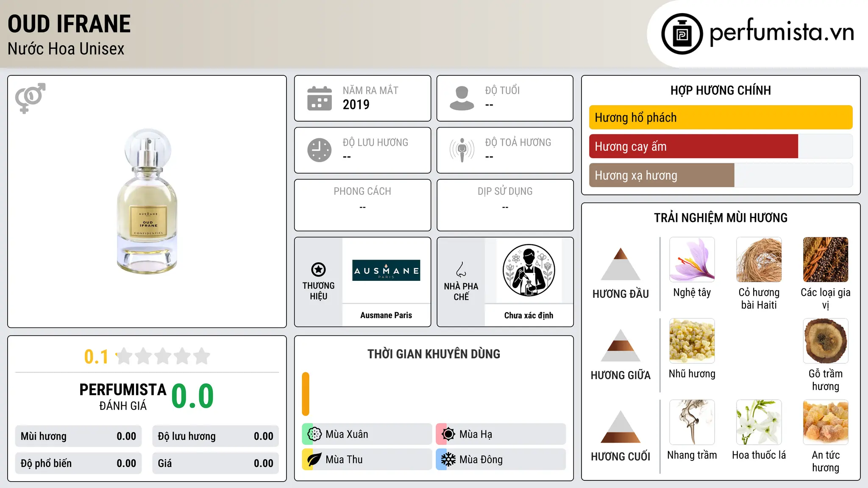Click the perfumer illustration icon

tap(529, 270)
